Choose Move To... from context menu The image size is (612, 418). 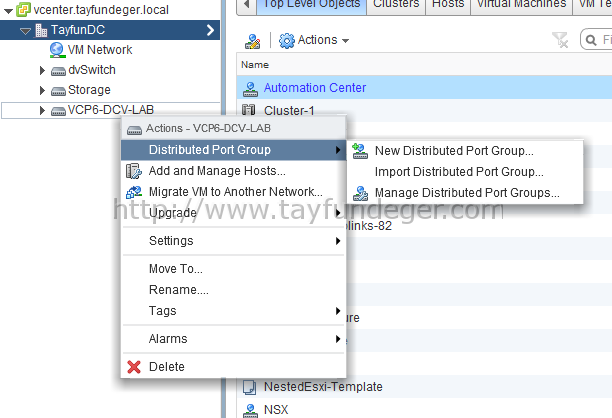point(233,269)
